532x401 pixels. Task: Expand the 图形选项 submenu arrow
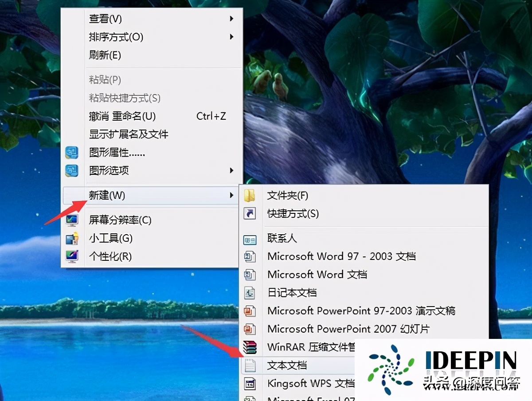click(x=231, y=170)
